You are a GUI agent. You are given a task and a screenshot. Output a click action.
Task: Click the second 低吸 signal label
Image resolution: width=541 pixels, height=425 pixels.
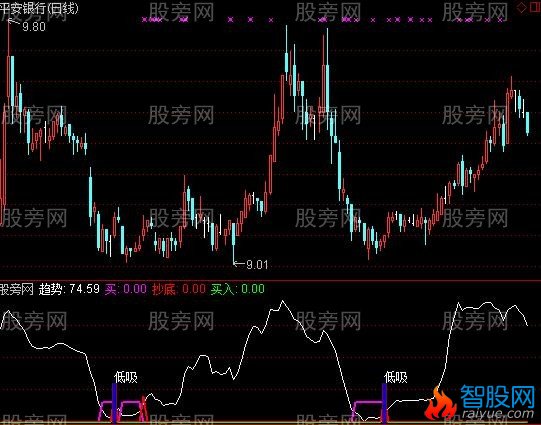[396, 377]
